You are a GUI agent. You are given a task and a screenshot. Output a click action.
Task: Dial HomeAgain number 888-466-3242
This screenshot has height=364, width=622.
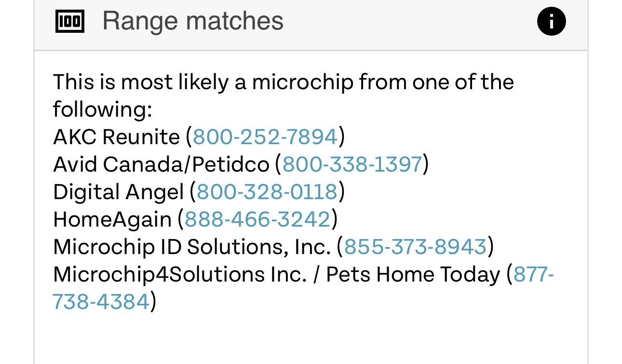(x=257, y=219)
